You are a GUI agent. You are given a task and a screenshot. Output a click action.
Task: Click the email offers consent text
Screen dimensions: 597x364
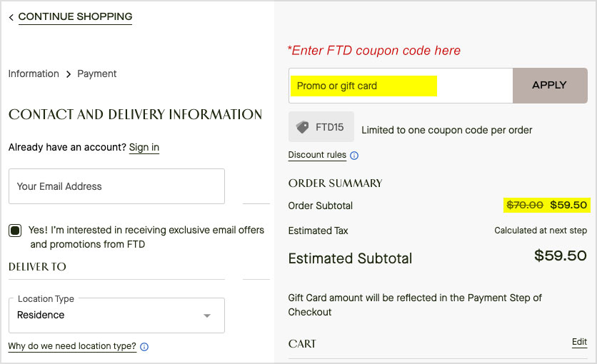pyautogui.click(x=146, y=237)
